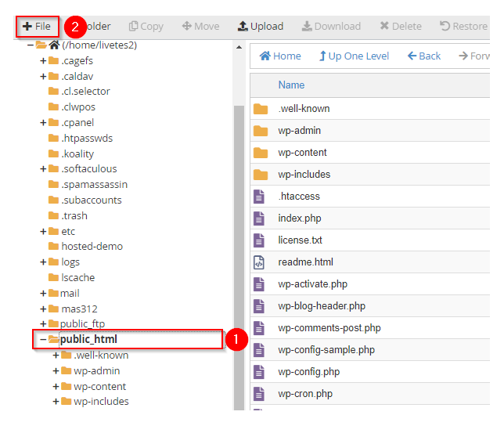Expand the .cagefs tree folder
Viewport: 504px width, 426px height.
pos(43,60)
